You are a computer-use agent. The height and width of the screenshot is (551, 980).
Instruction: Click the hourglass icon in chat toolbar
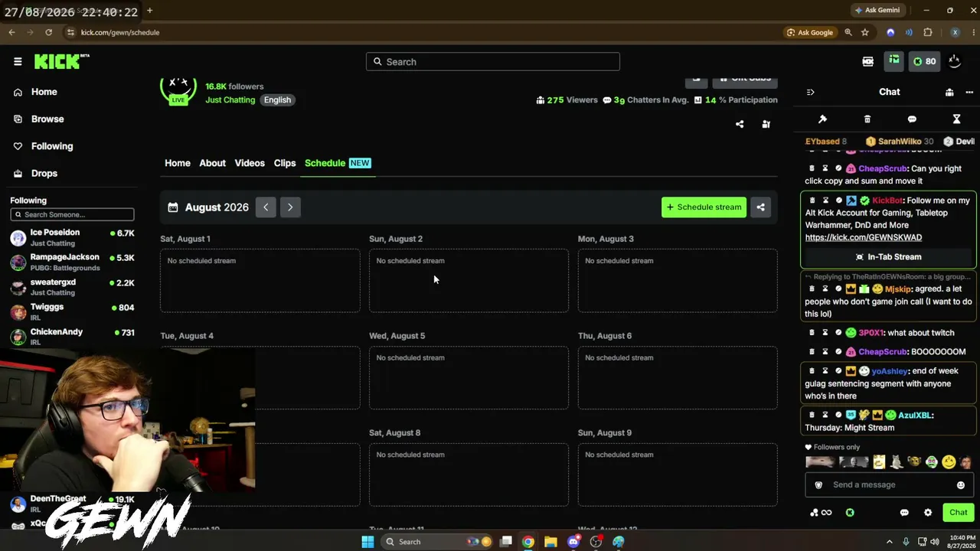pos(956,119)
